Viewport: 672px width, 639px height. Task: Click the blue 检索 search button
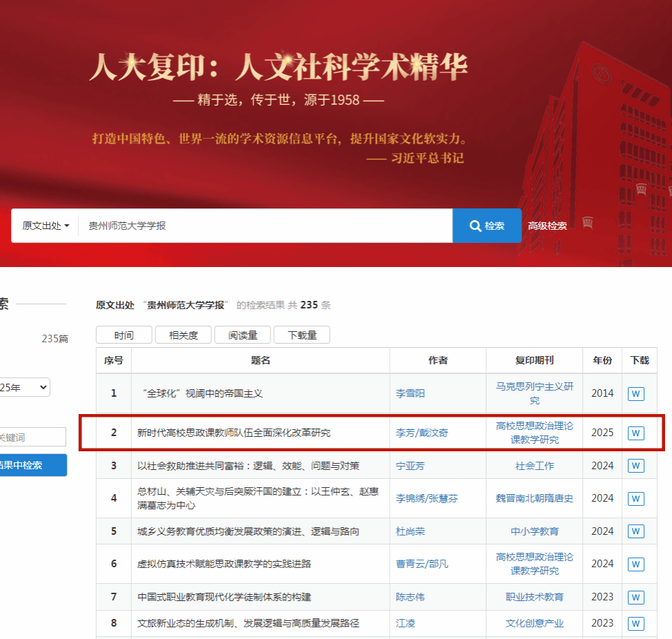[486, 226]
